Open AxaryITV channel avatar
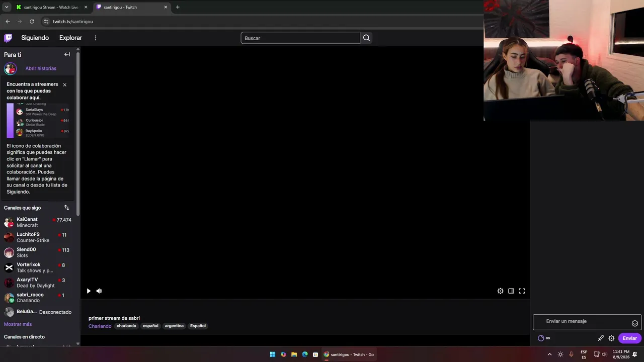This screenshot has width=644, height=362. coord(9,283)
